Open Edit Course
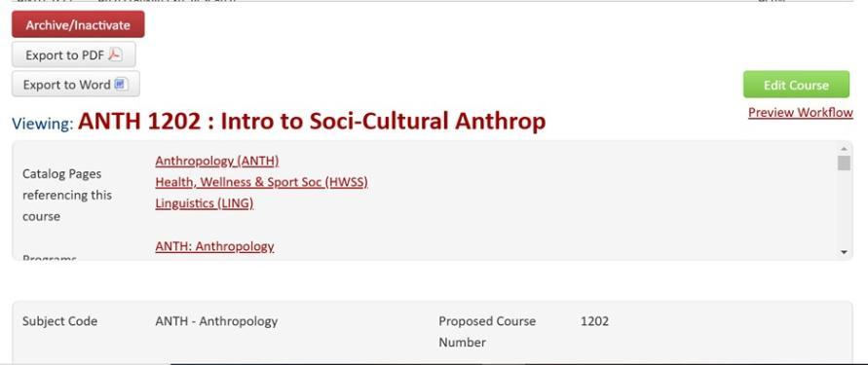868x365 pixels. coord(796,85)
